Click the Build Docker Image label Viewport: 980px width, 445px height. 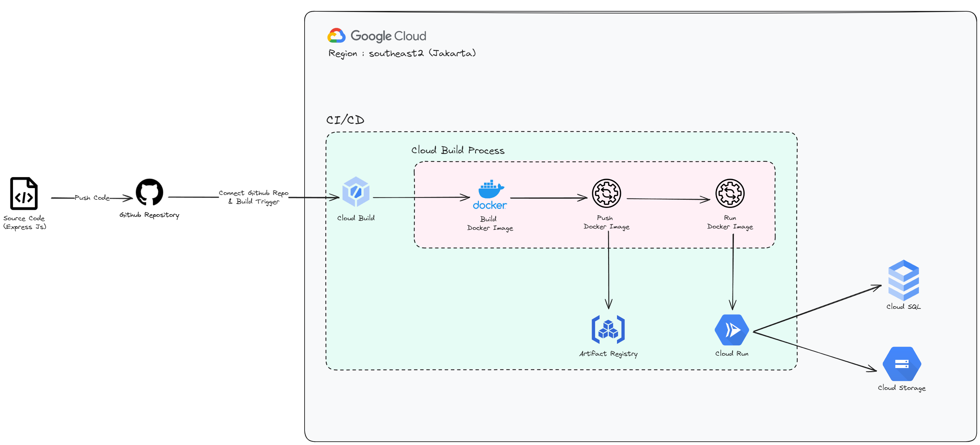[489, 223]
